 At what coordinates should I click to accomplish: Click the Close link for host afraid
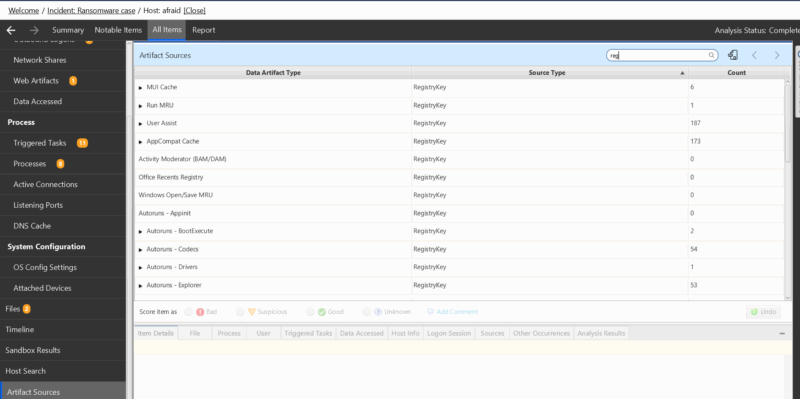[194, 10]
